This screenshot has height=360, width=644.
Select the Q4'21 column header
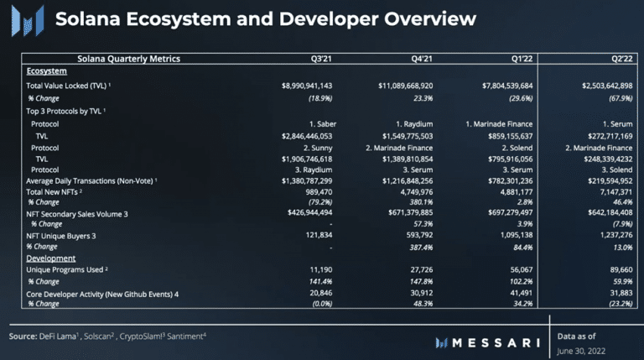tap(422, 59)
